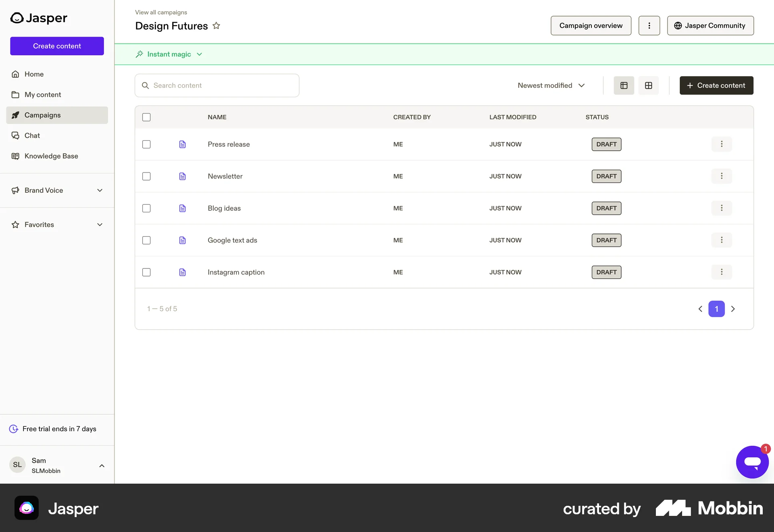Select the Campaigns sidebar icon
Viewport: 774px width, 532px height.
15,115
